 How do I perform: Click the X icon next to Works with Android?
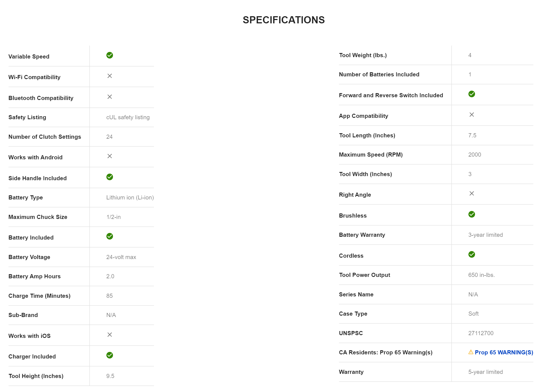pos(110,156)
